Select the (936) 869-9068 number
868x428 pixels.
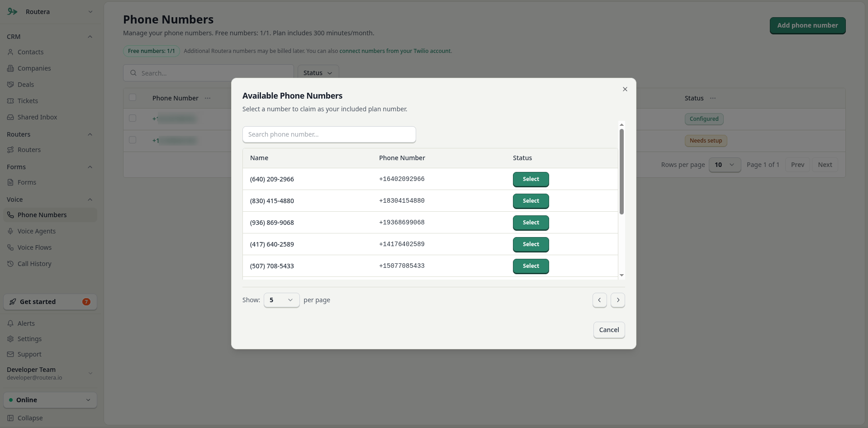[531, 223]
